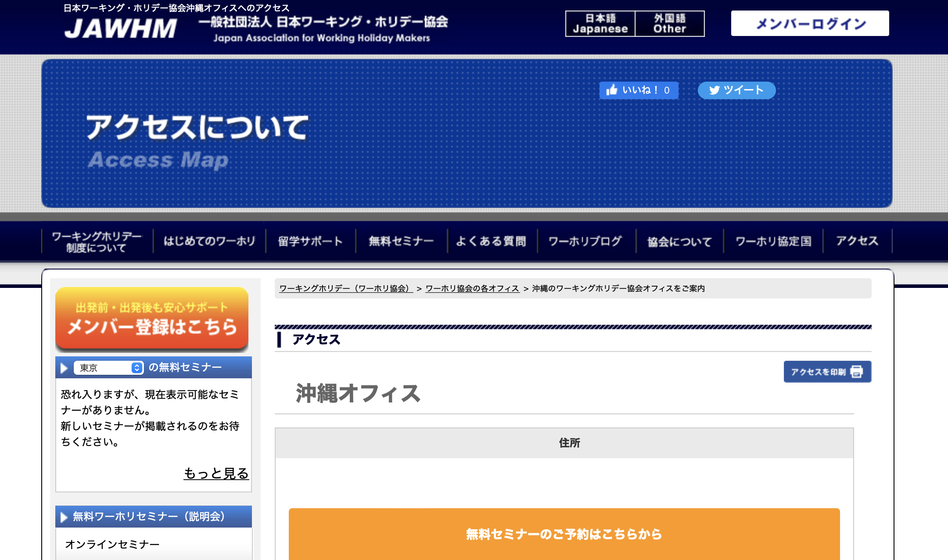Open はじめてのワーホリ menu item

pos(209,241)
